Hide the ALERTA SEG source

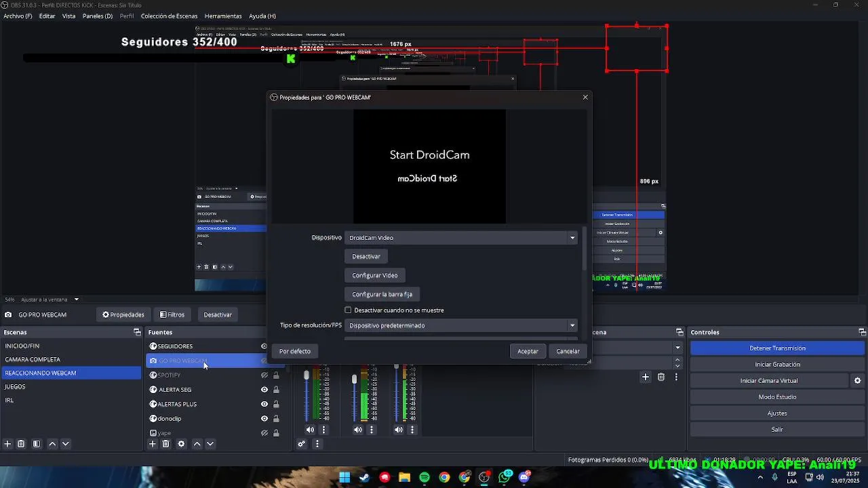tap(264, 390)
